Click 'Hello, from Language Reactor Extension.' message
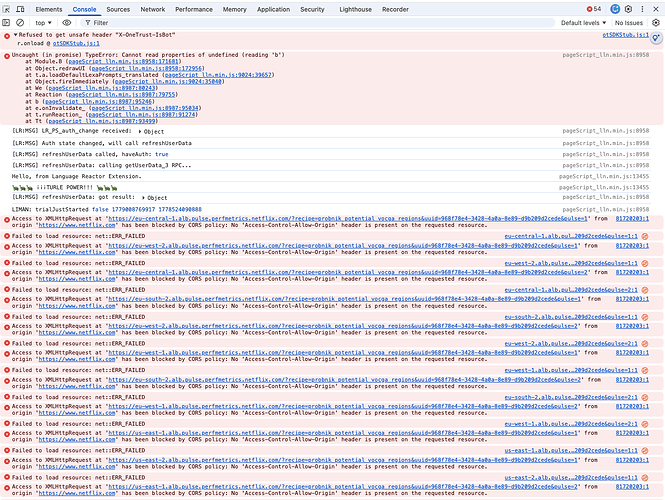 76,176
